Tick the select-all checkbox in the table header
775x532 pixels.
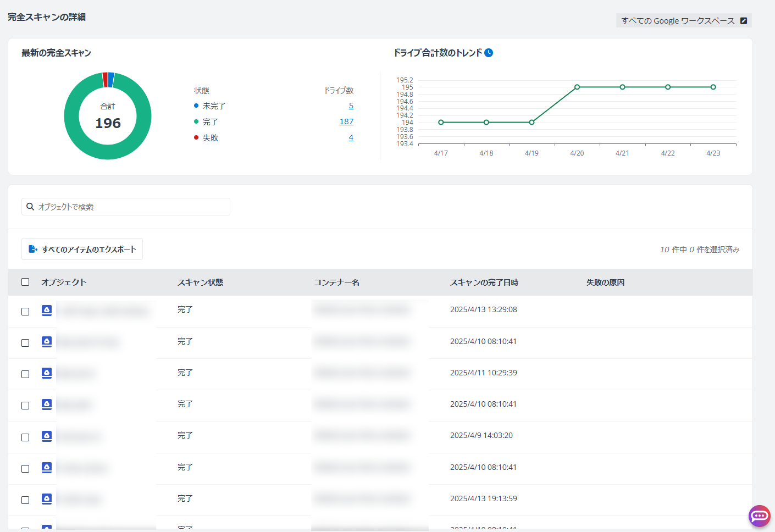(x=25, y=282)
